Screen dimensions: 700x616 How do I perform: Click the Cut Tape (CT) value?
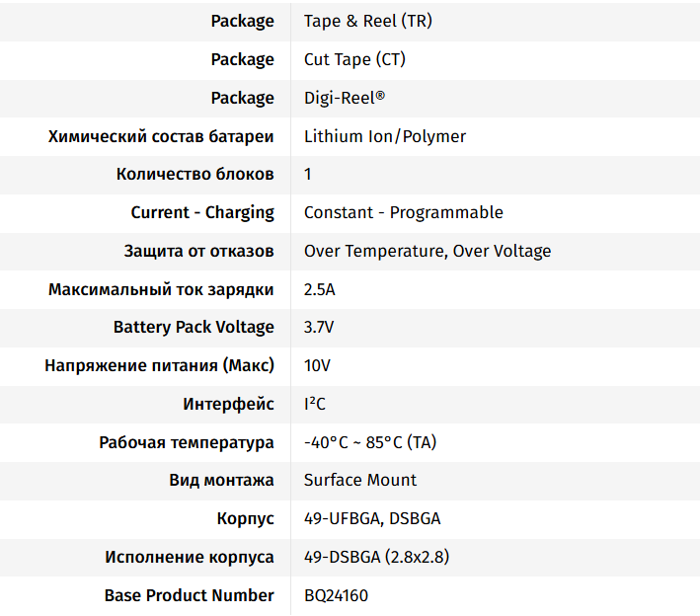click(354, 59)
